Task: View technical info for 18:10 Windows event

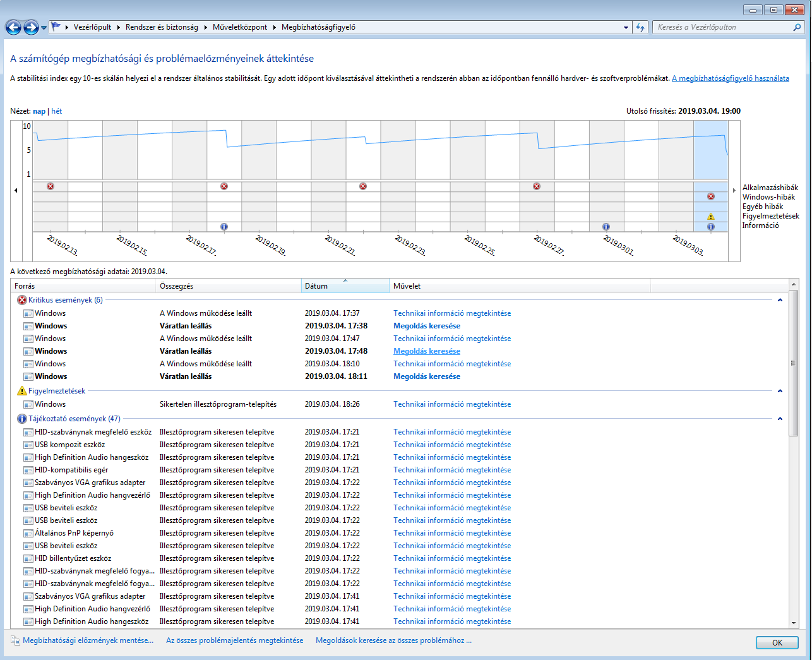Action: pyautogui.click(x=452, y=364)
